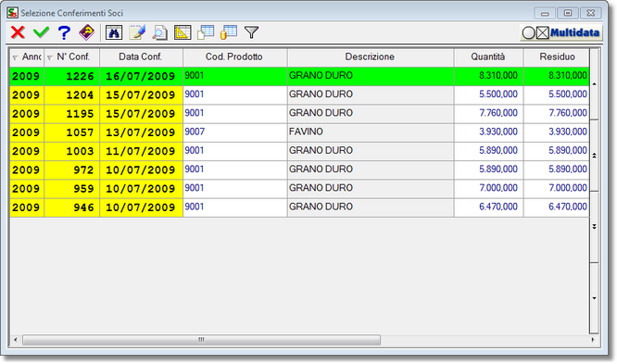This screenshot has width=617, height=364.
Task: Click vertical scrollbar bottom down arrow
Action: pyautogui.click(x=594, y=298)
